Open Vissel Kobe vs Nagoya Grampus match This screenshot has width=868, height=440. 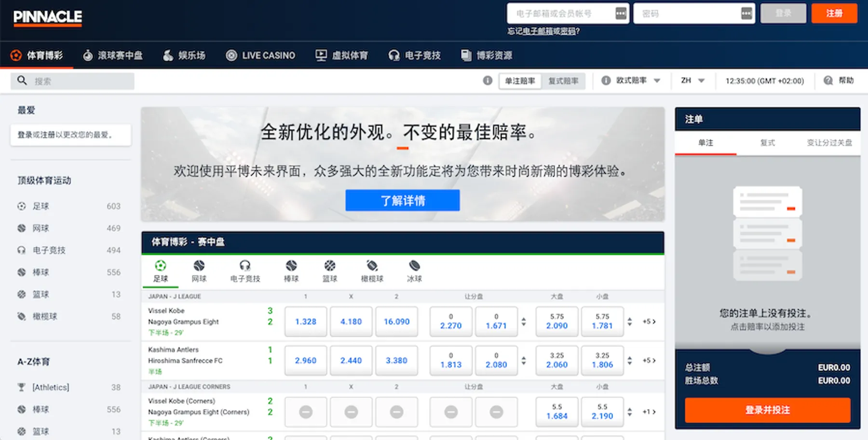coord(183,316)
